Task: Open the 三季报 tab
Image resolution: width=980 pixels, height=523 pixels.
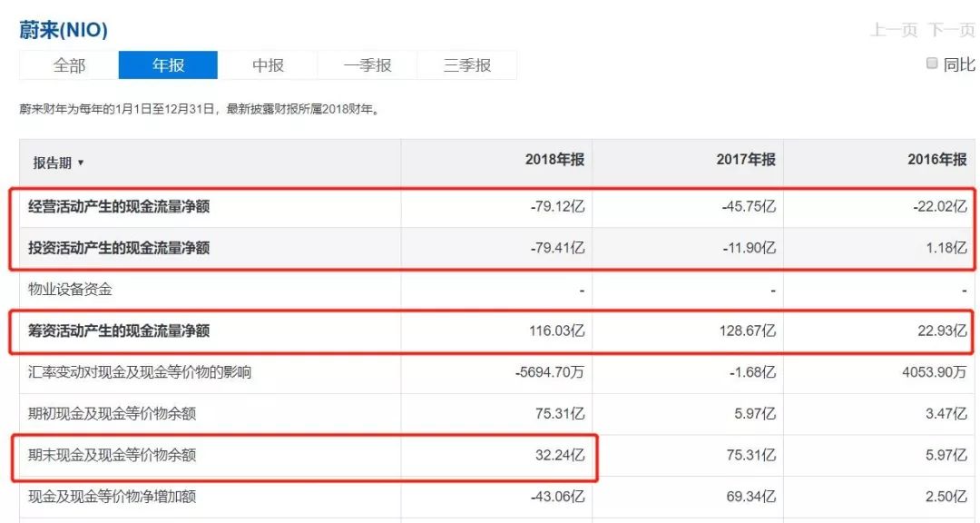Action: point(467,65)
